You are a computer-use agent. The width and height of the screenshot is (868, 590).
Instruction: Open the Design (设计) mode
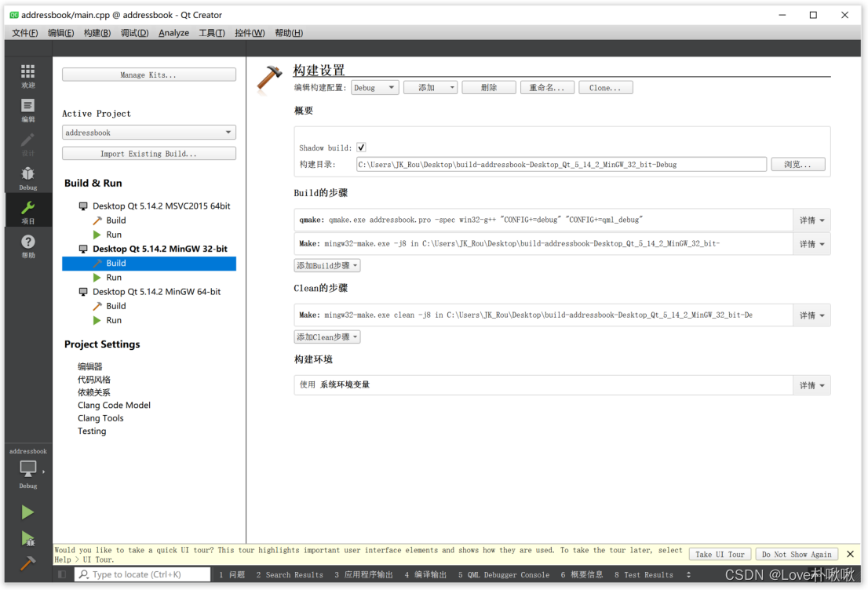click(27, 144)
